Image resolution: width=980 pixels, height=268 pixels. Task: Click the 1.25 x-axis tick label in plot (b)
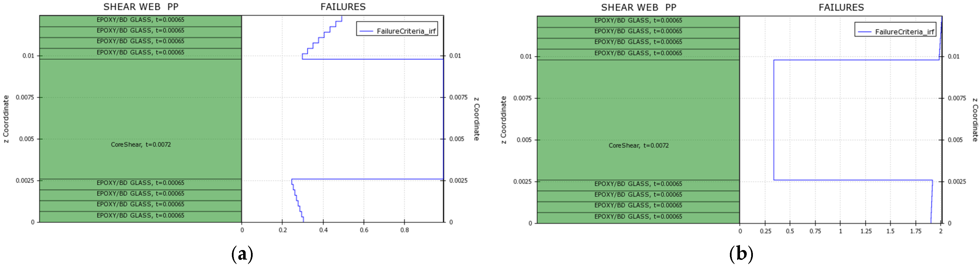[x=865, y=231]
